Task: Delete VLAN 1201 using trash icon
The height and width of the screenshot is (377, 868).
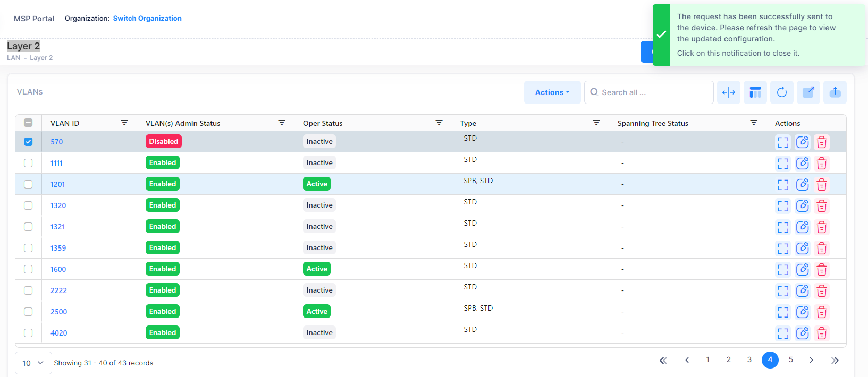Action: [821, 185]
